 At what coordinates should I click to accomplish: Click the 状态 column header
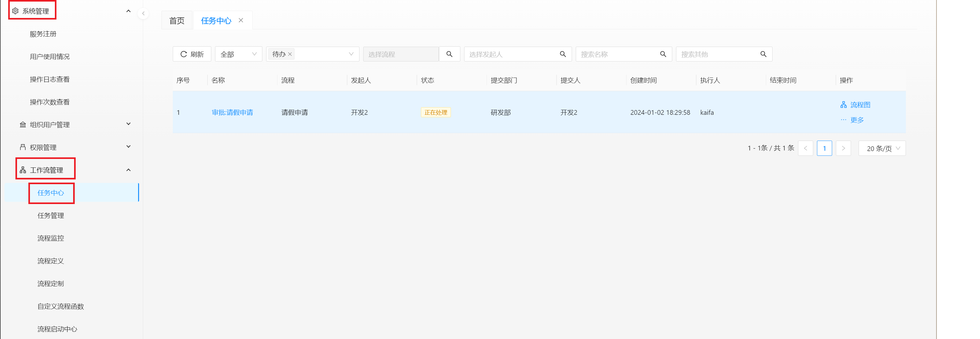pos(428,80)
